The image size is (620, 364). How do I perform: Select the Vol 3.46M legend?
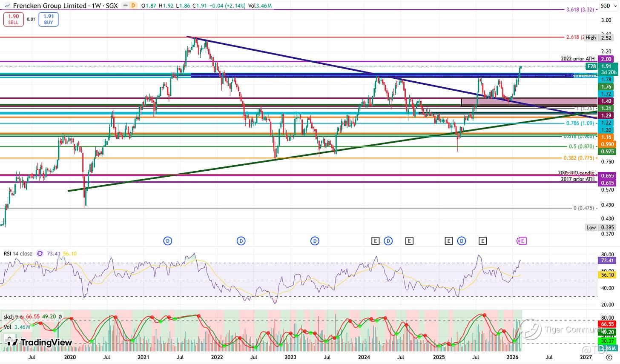pos(17,327)
